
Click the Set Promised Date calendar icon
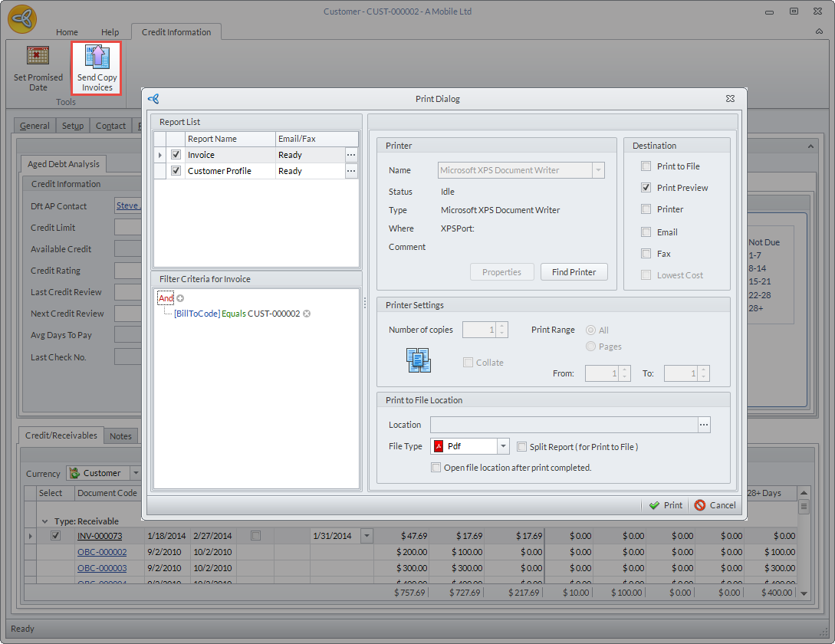(38, 57)
